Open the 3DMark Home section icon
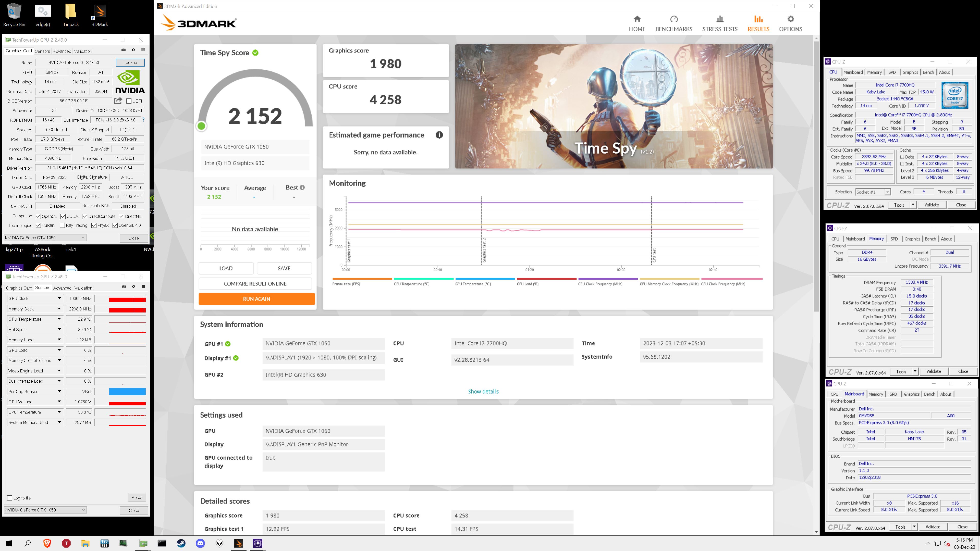The image size is (980, 551). [637, 19]
